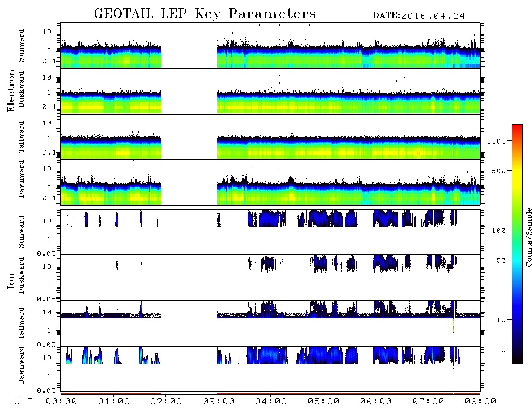Click the colorbar tick label 100

point(498,231)
